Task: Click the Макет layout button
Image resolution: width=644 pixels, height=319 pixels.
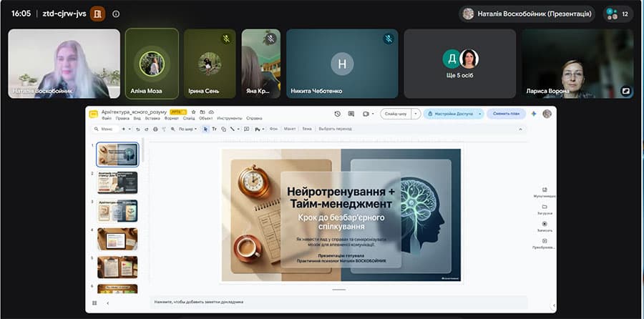Action: pyautogui.click(x=290, y=129)
